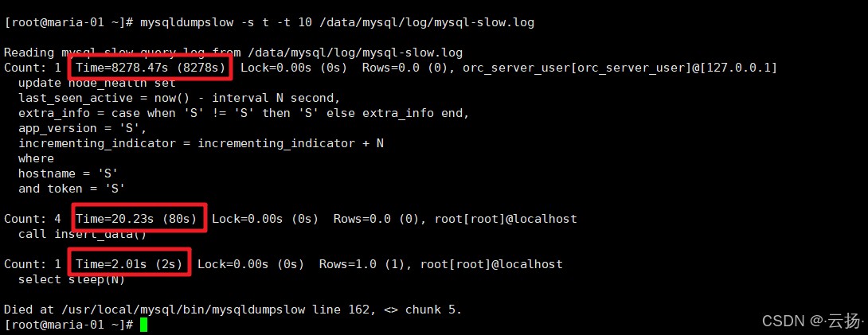Viewport: 868px width, 335px height.
Task: Click the "extra_info = case when" line
Action: [244, 113]
